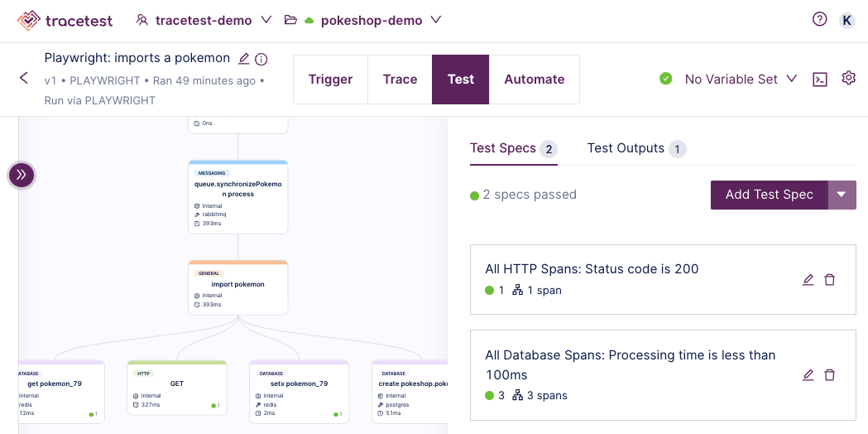This screenshot has height=434, width=868.
Task: Edit the HTTP Spans status code spec
Action: (x=808, y=280)
